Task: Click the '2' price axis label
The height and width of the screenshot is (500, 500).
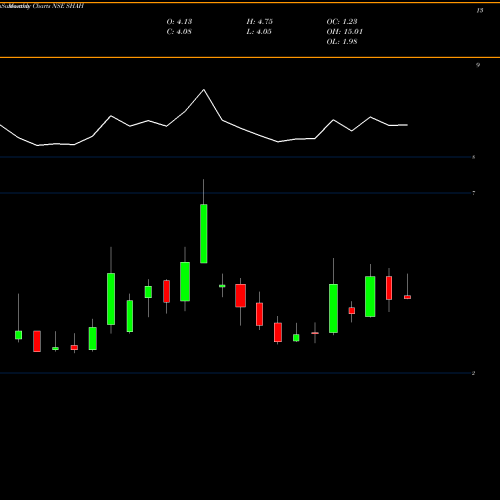Action: click(x=473, y=373)
